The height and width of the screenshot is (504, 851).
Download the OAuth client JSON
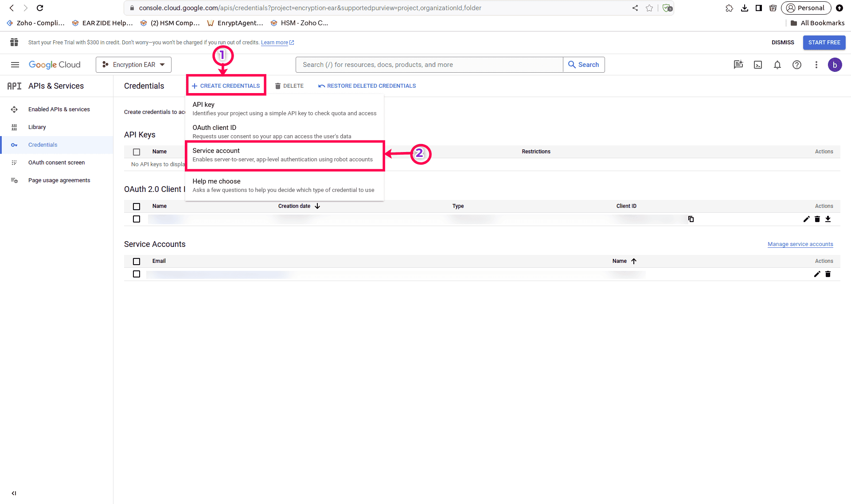(x=828, y=219)
